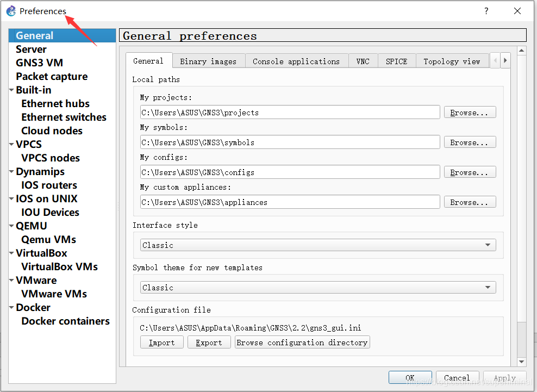The height and width of the screenshot is (392, 537).
Task: Switch to the Topology view tab
Action: click(452, 61)
